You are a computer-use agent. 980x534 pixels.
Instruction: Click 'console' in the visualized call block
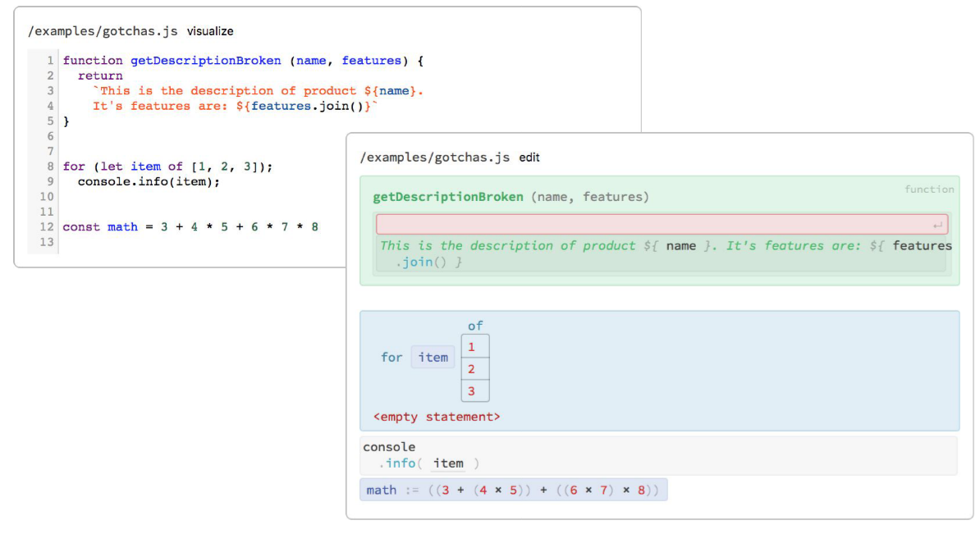tap(389, 447)
